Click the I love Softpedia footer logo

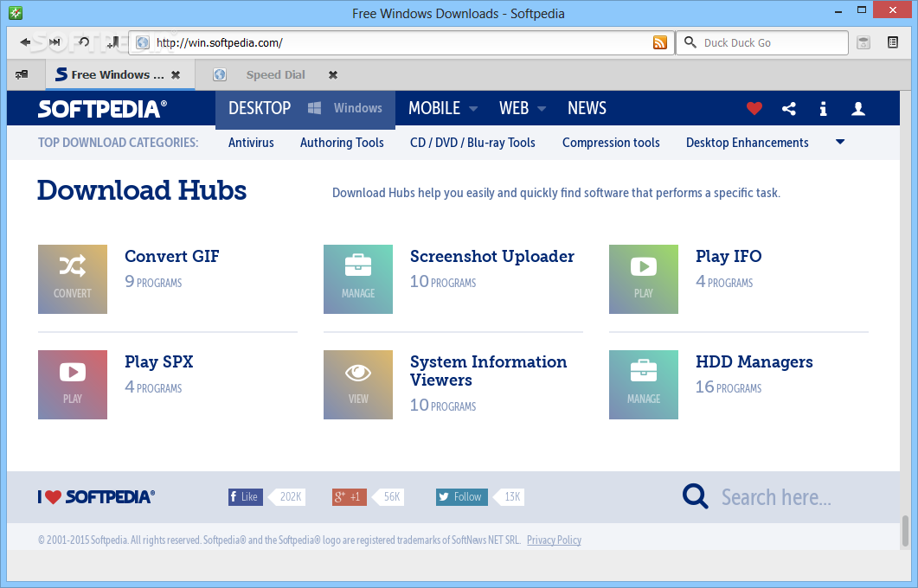97,496
